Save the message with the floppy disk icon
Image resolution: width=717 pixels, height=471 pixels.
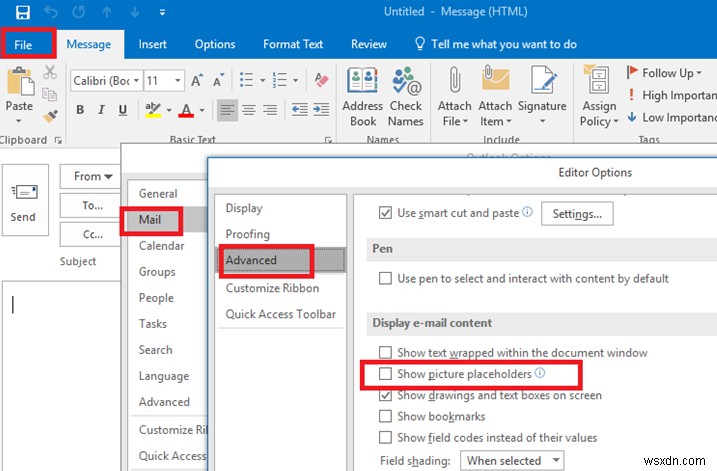point(22,12)
